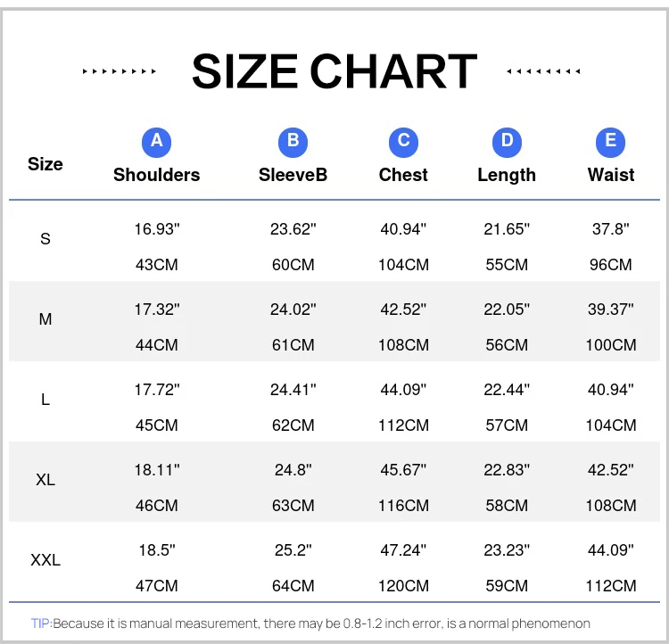Image resolution: width=669 pixels, height=644 pixels.
Task: Click the SIZE CHART title
Action: coord(334,71)
